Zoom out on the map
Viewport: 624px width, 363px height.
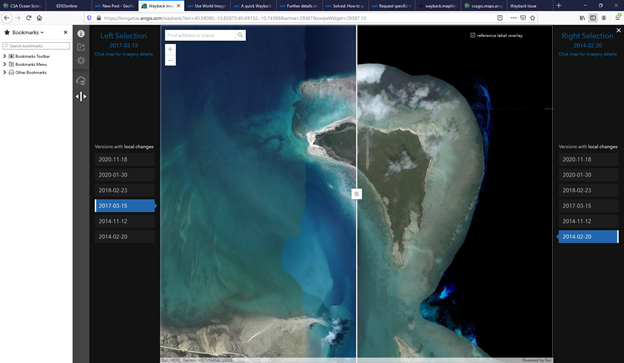point(170,60)
